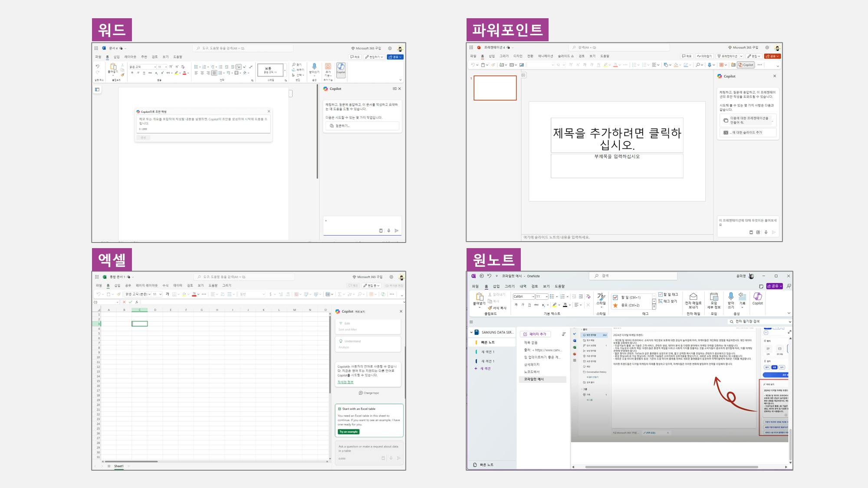Click the Copilot ribbon button in Word
This screenshot has width=868, height=488.
[x=341, y=69]
